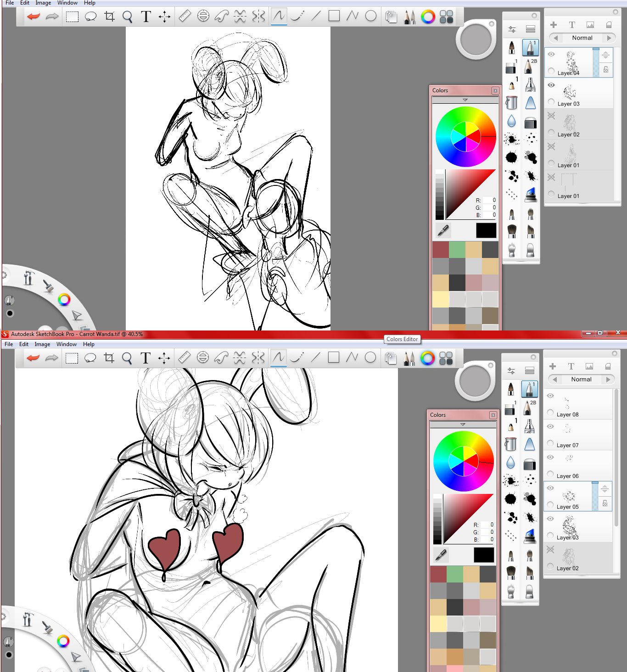Open brush library list icon in Carrot Wanda palette
Viewport: 627px width, 672px height.
tap(530, 371)
